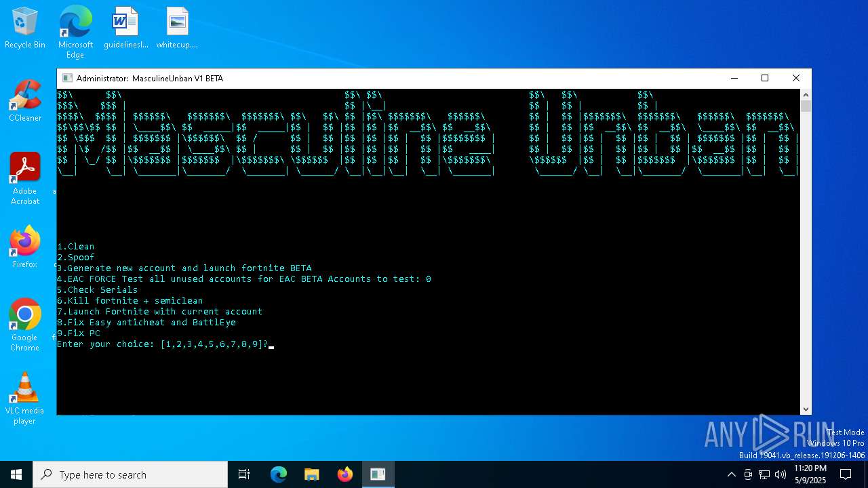Launch Microsoft Edge from desktop shortcut

pyautogui.click(x=75, y=32)
